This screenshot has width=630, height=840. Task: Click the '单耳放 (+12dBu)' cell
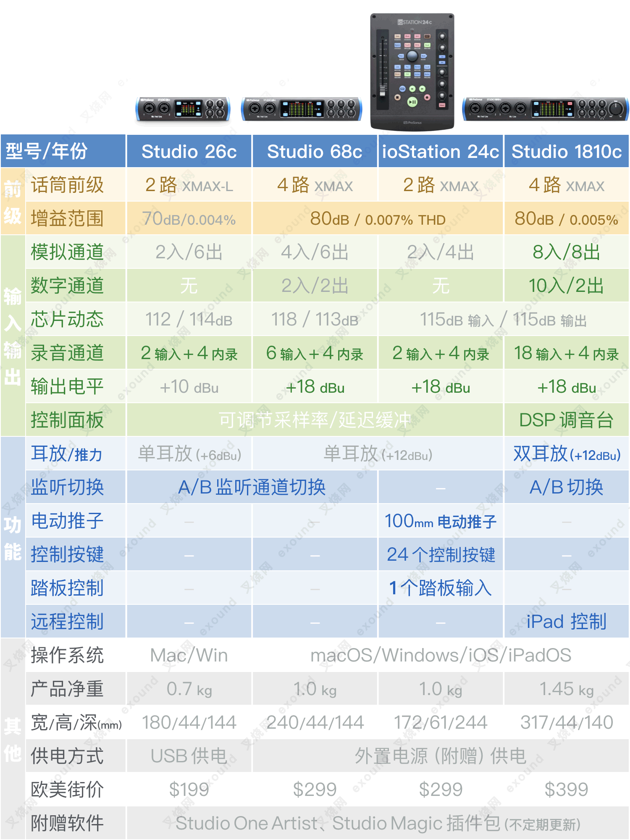378,454
